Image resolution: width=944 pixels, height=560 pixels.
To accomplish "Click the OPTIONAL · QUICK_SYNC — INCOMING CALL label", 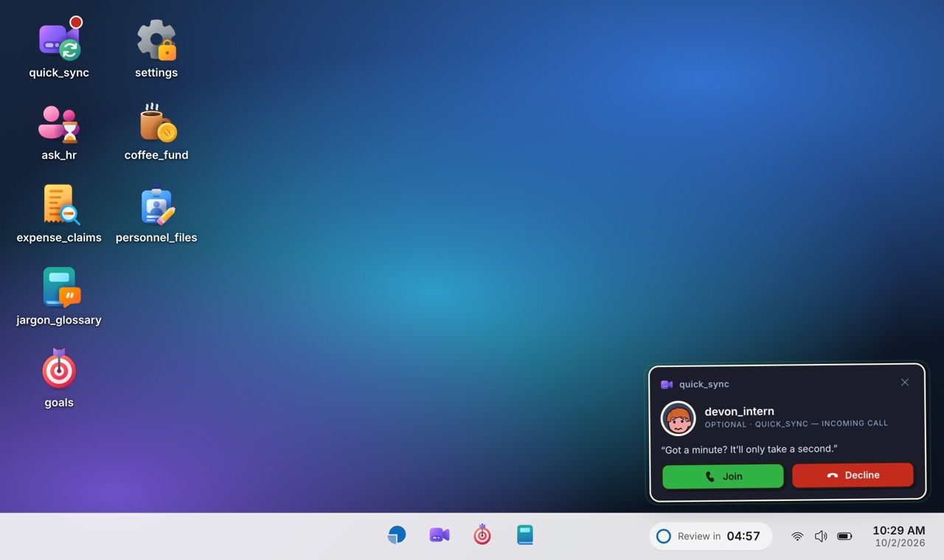I will [x=796, y=424].
